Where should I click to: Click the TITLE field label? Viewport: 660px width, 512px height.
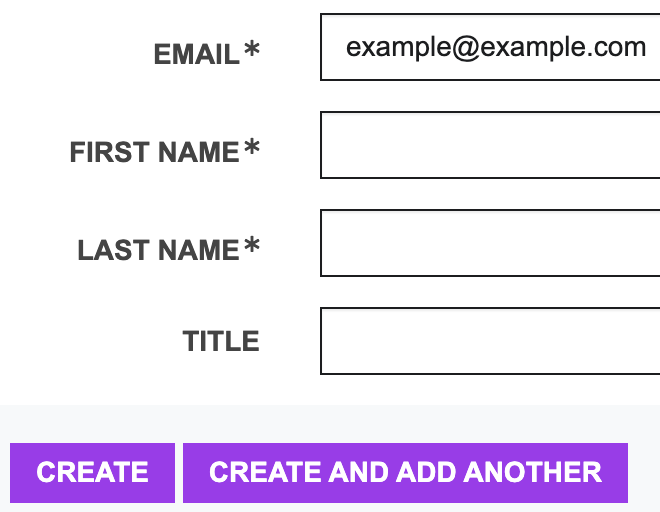tap(221, 342)
